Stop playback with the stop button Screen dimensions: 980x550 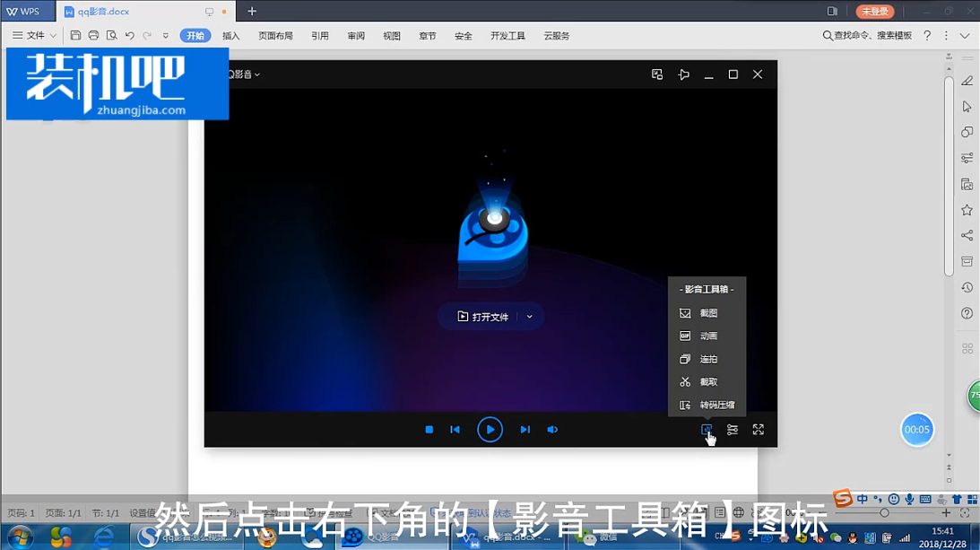point(429,430)
